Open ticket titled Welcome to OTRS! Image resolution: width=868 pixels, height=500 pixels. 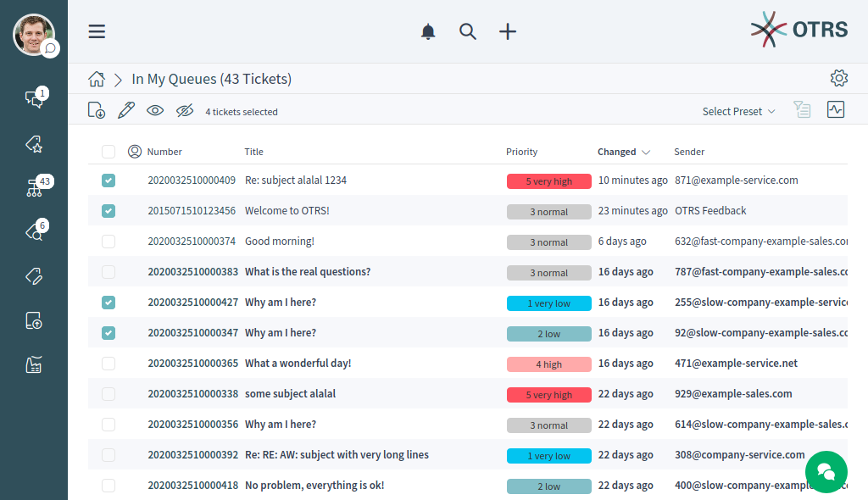[287, 211]
